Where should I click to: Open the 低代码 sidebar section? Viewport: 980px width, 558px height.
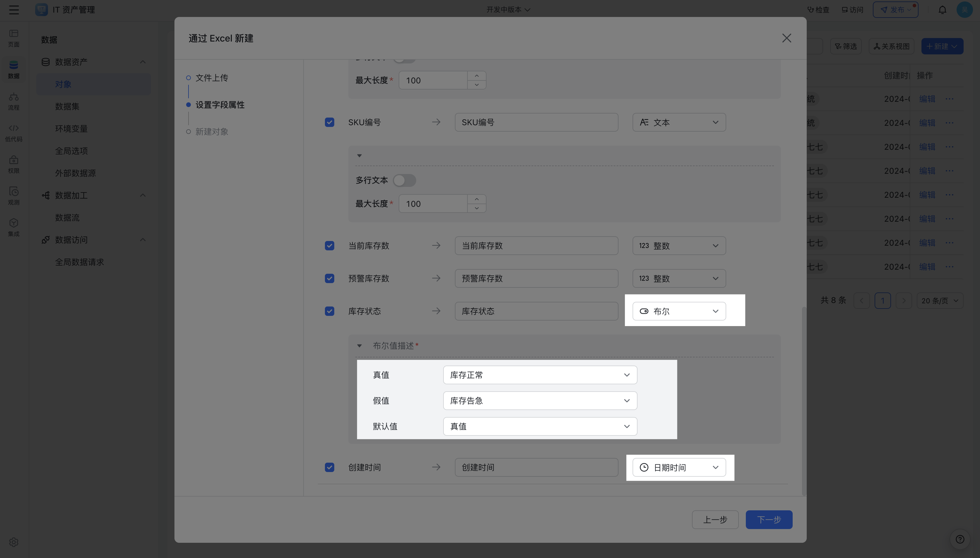click(14, 133)
